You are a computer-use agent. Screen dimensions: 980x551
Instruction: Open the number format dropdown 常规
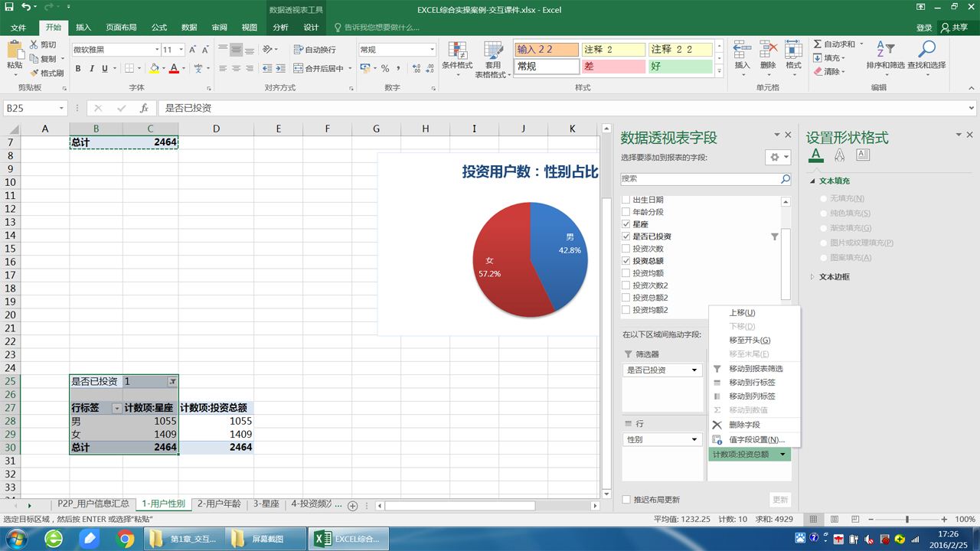click(432, 50)
